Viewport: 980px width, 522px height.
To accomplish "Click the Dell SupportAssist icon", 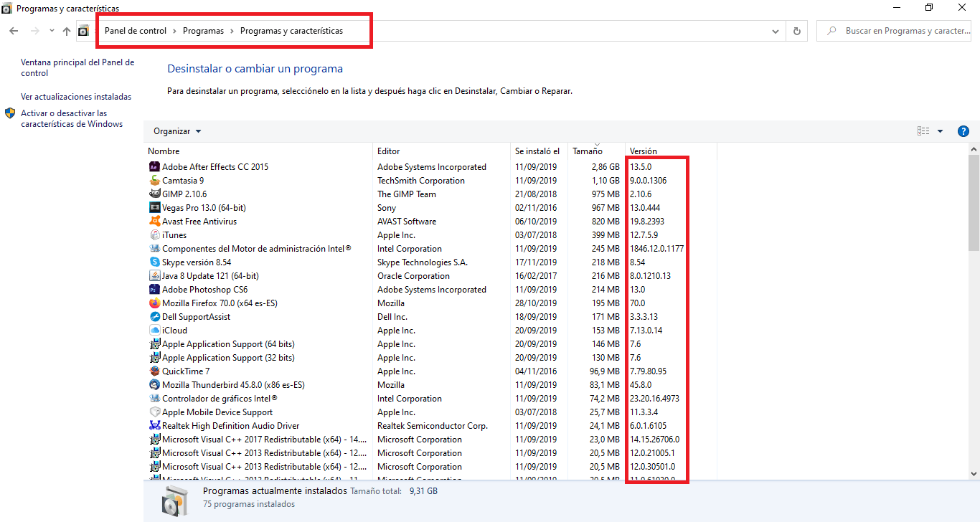I will tap(154, 317).
